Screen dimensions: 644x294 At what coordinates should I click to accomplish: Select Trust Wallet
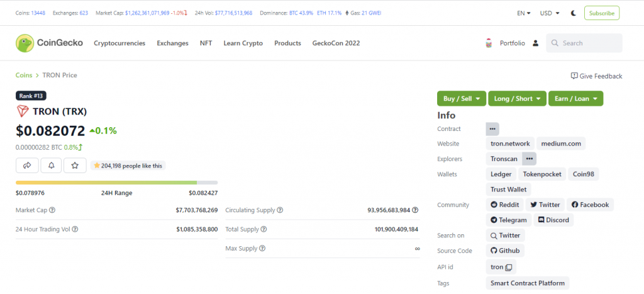coord(508,189)
